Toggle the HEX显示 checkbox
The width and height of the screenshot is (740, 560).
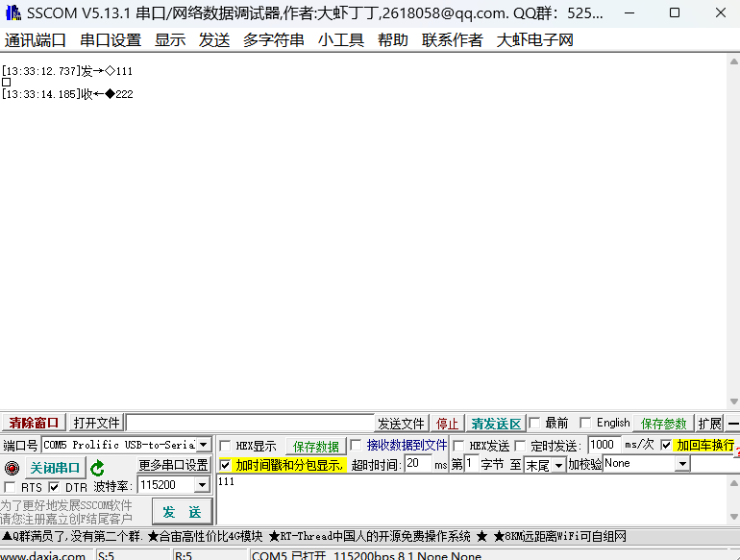point(225,446)
